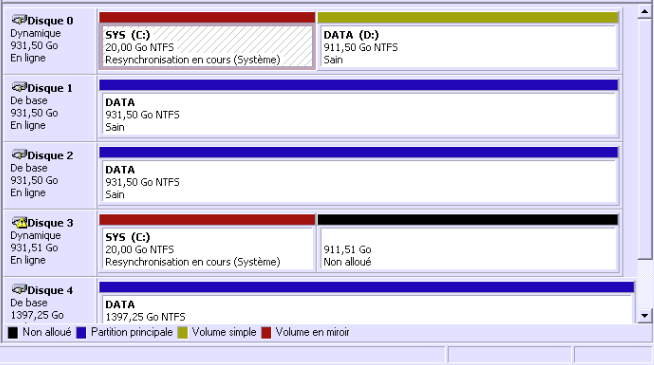Viewport: 654px width, 365px height.
Task: Click the Disque 0 drive icon
Action: coord(19,20)
